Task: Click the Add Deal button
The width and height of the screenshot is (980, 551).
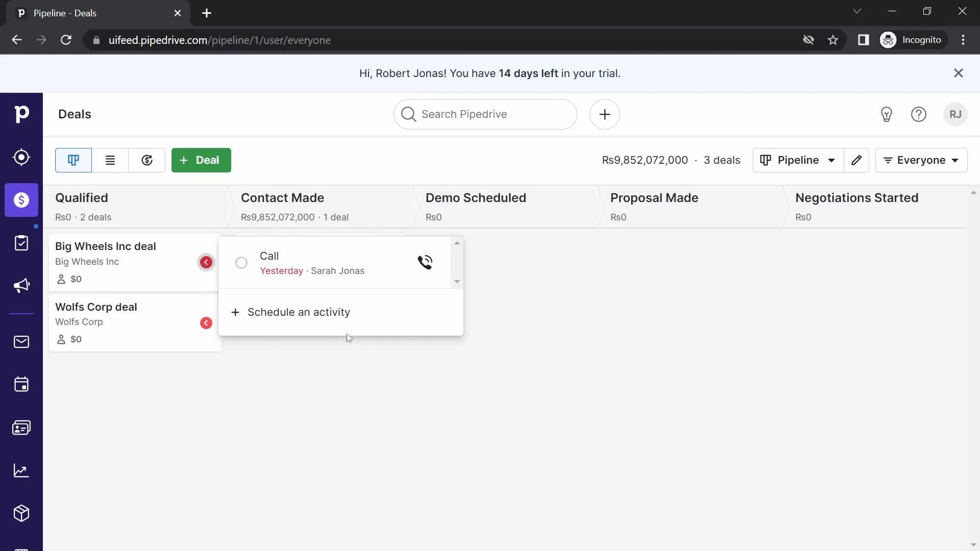Action: coord(201,160)
